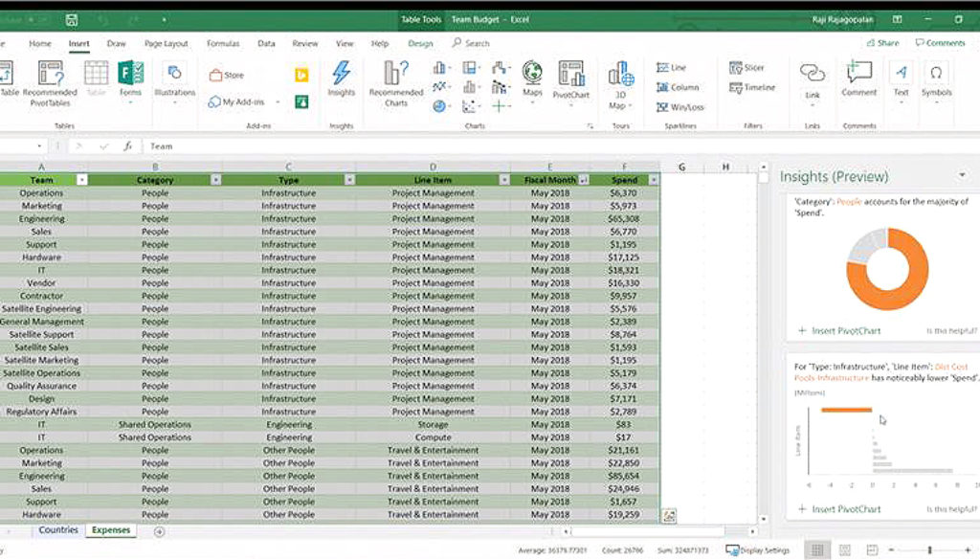Open Display Settings in status bar
The width and height of the screenshot is (980, 560).
758,550
